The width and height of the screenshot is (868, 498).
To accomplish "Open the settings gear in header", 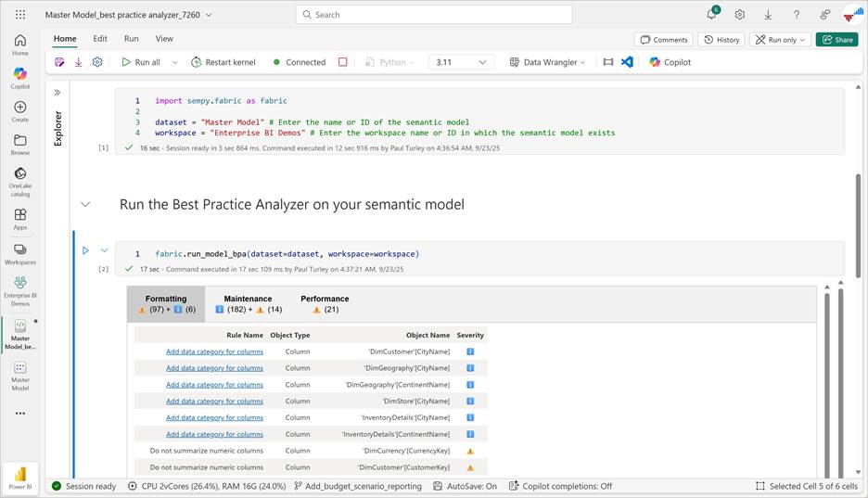I will click(740, 15).
